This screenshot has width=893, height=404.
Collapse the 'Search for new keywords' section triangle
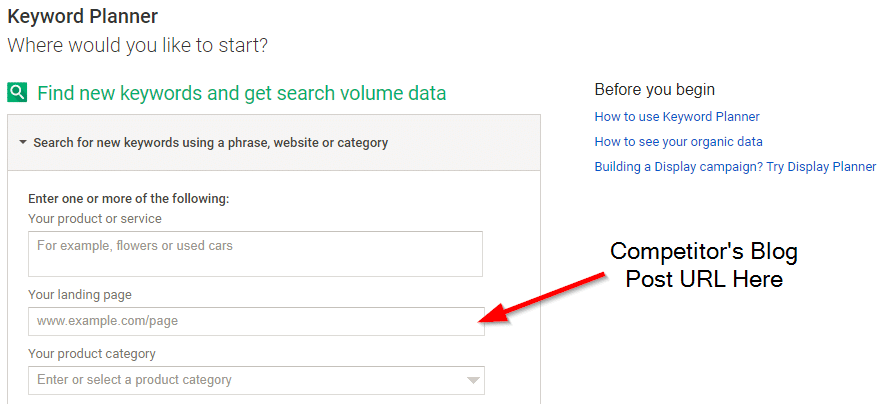23,142
